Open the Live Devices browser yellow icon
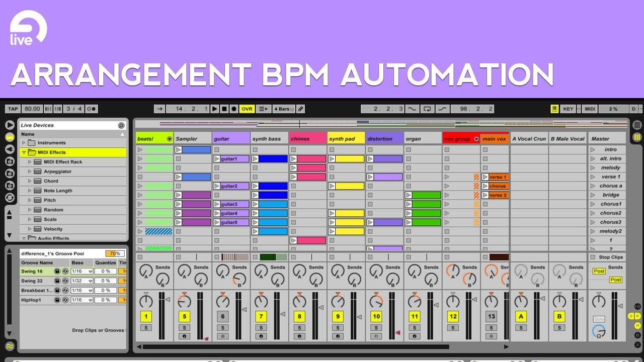The image size is (644, 362). [x=10, y=137]
